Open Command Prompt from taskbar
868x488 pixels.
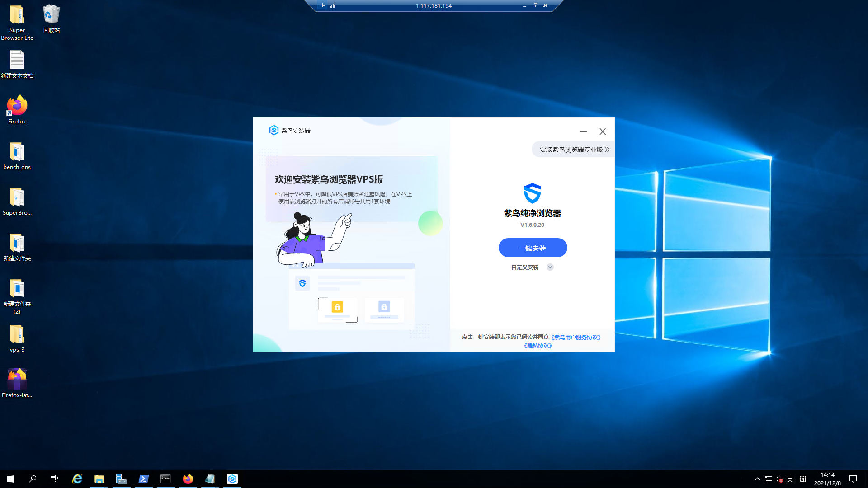(x=165, y=479)
